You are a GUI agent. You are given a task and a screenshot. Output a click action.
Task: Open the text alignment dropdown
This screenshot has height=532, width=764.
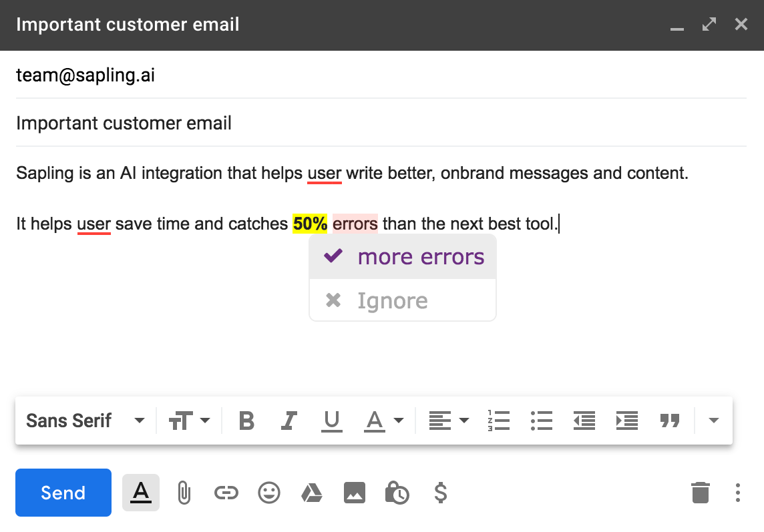point(449,421)
